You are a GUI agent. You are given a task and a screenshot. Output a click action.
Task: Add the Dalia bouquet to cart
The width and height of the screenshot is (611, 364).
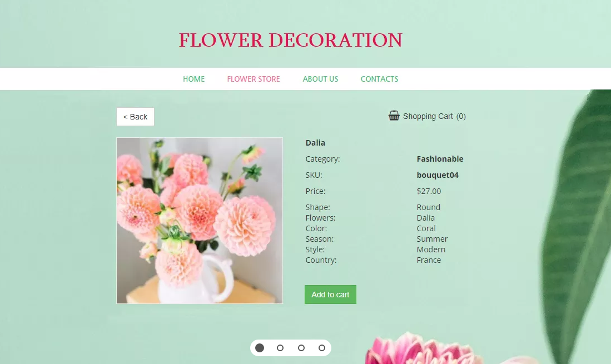[330, 295]
